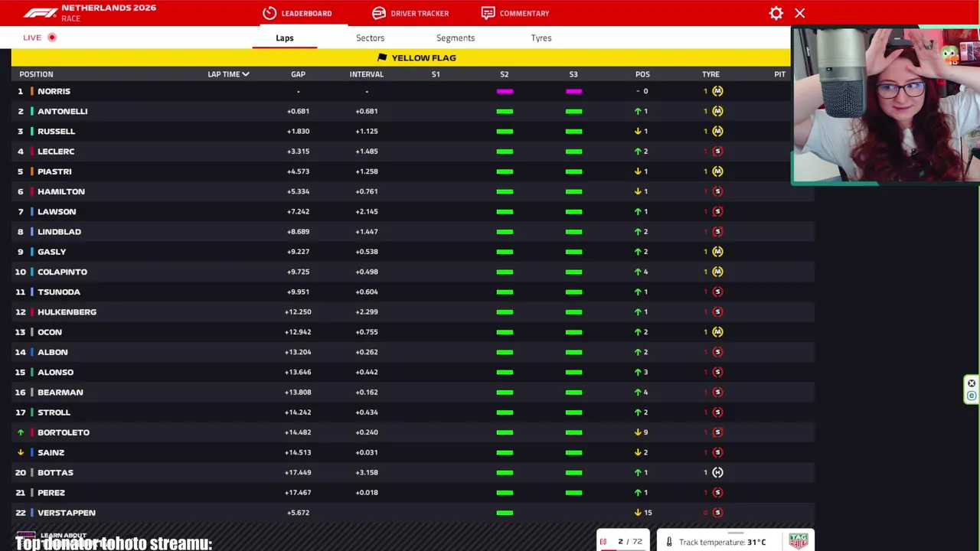Click Albon's interval value +0.262
This screenshot has height=551, width=980.
[367, 352]
